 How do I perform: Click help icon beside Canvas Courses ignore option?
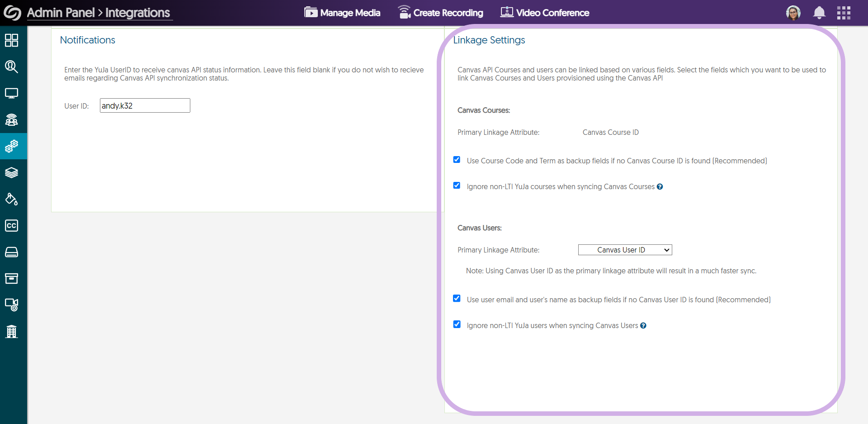pos(660,186)
